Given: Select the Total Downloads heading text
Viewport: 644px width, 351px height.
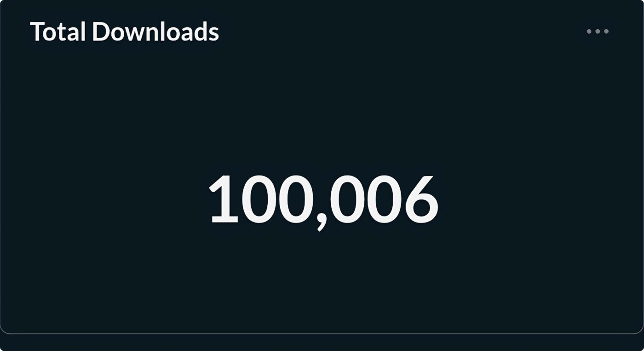Looking at the screenshot, I should (125, 31).
